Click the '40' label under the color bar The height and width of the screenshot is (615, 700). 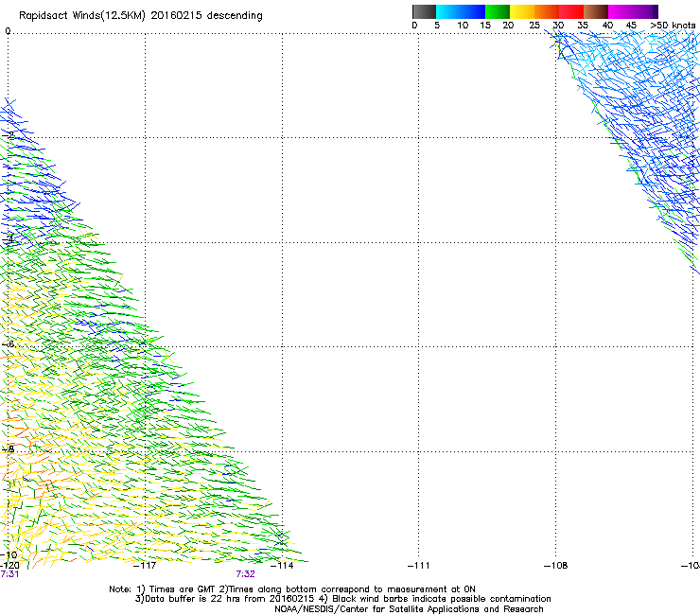(x=607, y=26)
